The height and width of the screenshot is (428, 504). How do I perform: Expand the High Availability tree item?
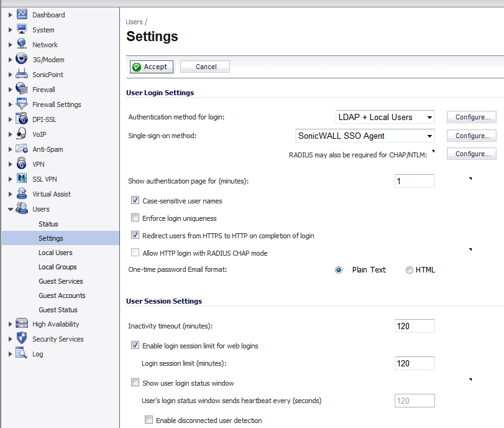[x=9, y=323]
